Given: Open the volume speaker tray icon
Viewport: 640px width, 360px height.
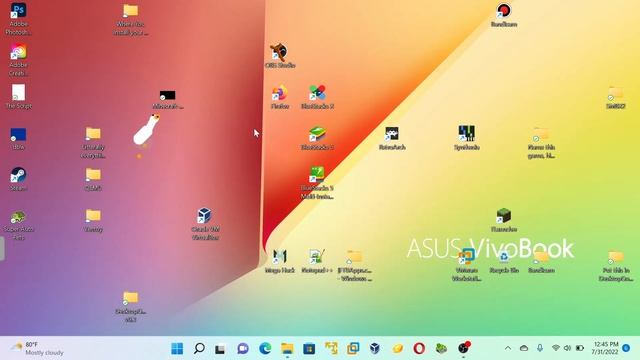Looking at the screenshot, I should coord(567,348).
